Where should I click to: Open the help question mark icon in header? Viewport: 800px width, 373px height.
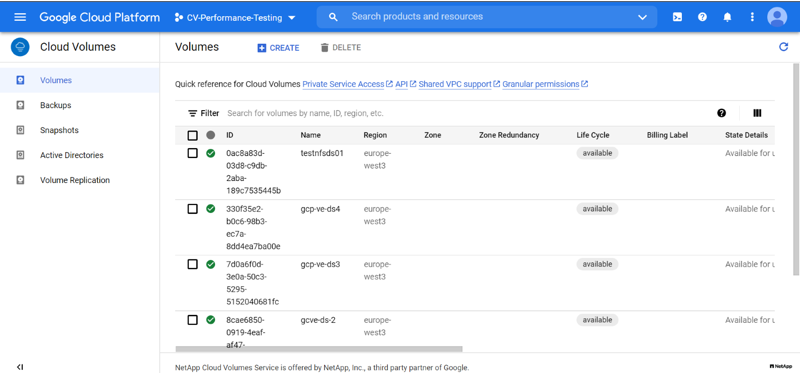(703, 17)
